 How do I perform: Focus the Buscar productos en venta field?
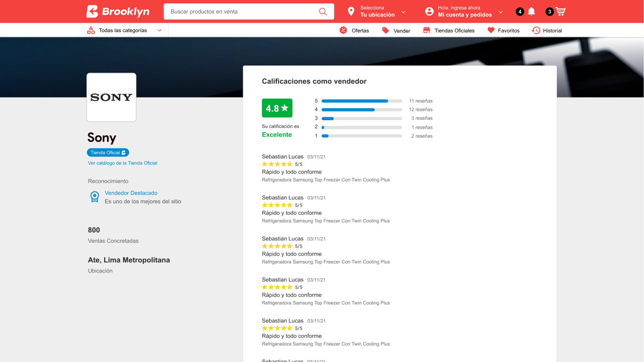249,11
